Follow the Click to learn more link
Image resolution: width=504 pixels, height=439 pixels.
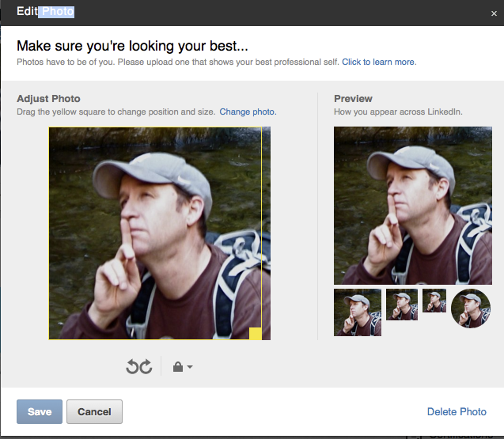tap(378, 62)
